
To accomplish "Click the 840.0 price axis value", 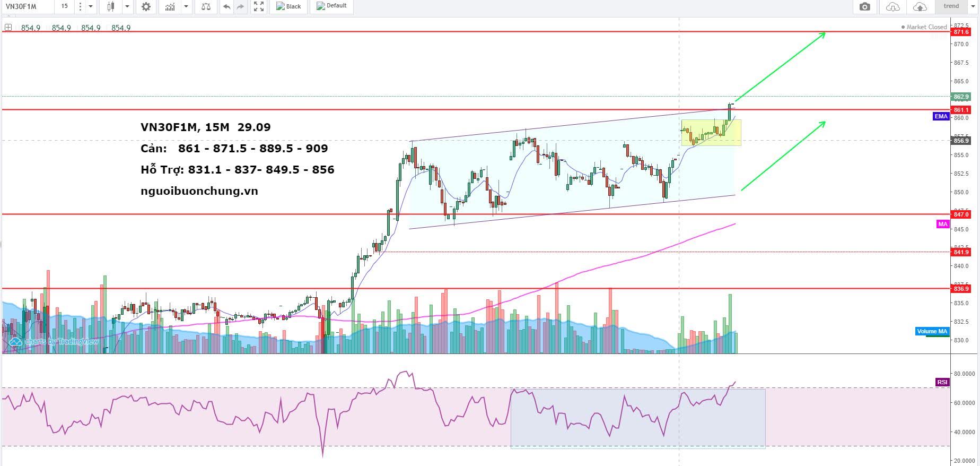I will (961, 266).
